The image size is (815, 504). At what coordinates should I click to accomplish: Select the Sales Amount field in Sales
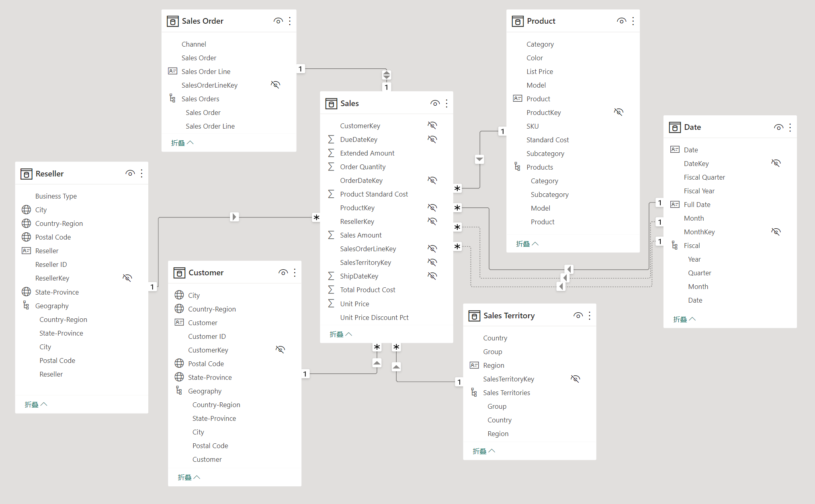point(360,235)
